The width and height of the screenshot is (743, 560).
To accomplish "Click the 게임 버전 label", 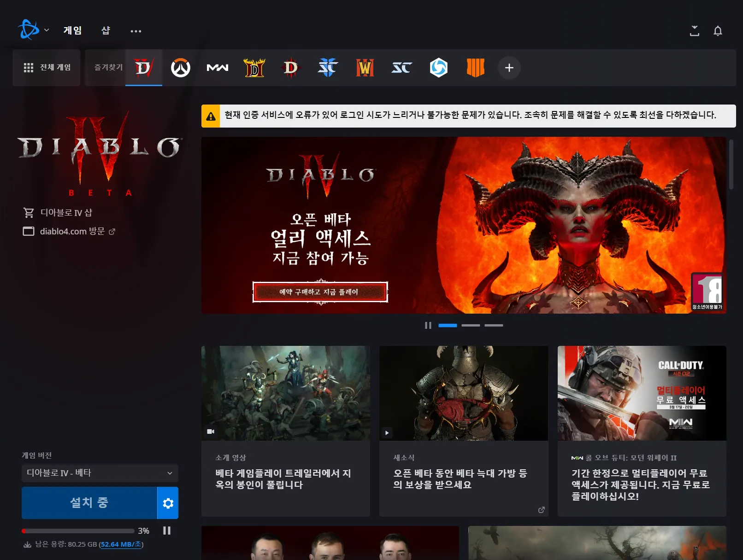I will [37, 455].
